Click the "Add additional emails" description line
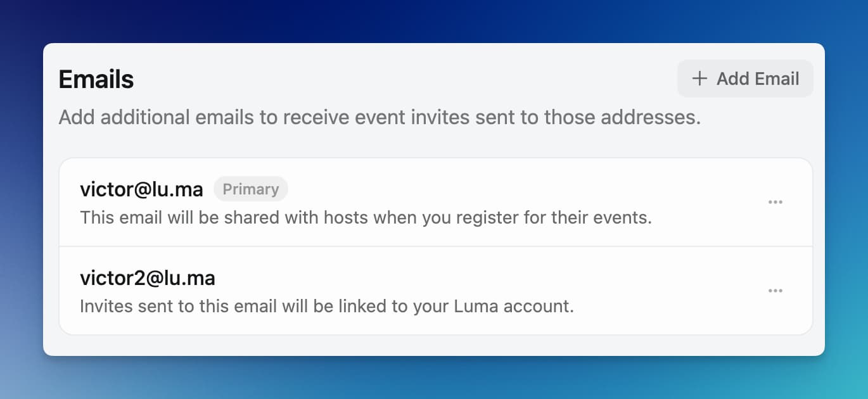This screenshot has width=868, height=399. (x=380, y=117)
